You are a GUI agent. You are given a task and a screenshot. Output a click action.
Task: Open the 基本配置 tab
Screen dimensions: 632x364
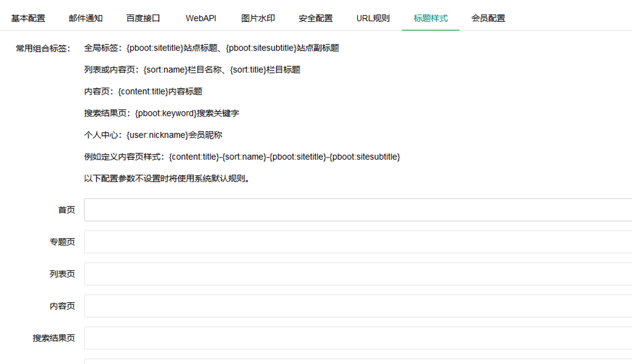(x=28, y=18)
